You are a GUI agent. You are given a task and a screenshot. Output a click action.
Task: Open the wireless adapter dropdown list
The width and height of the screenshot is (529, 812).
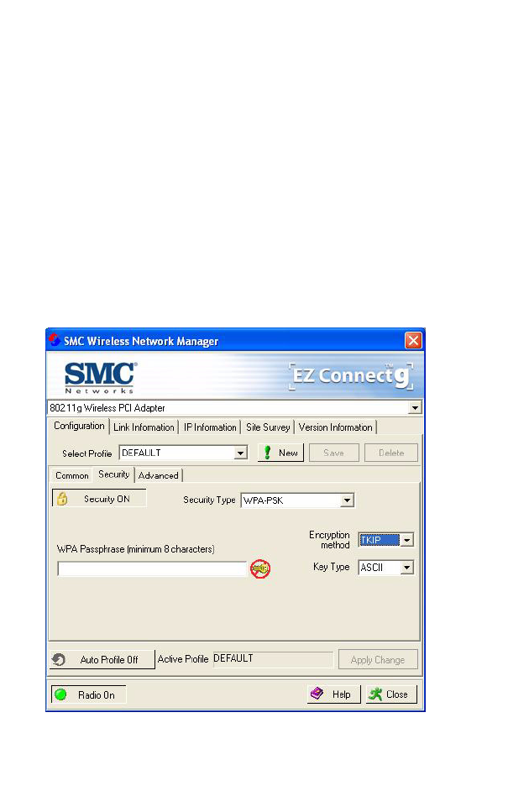(415, 408)
